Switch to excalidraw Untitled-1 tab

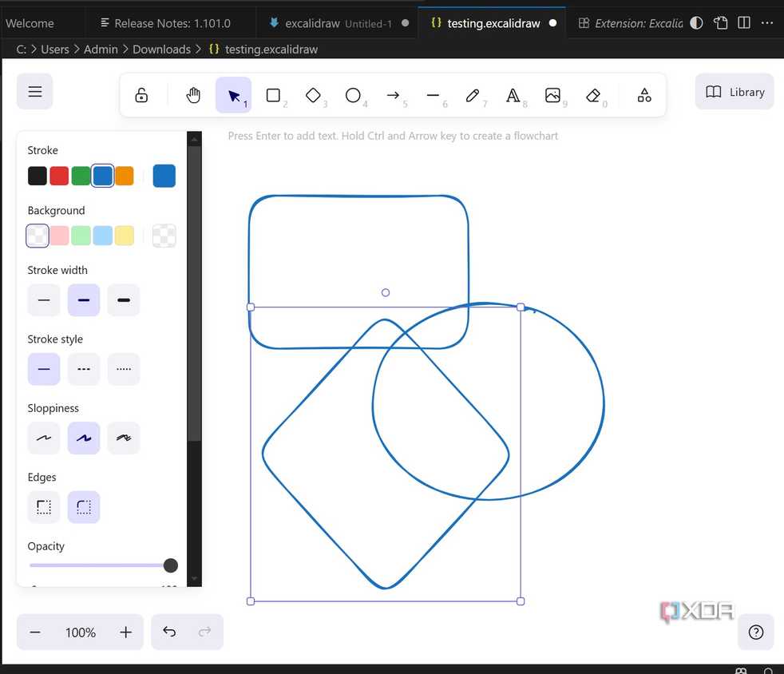(x=338, y=23)
